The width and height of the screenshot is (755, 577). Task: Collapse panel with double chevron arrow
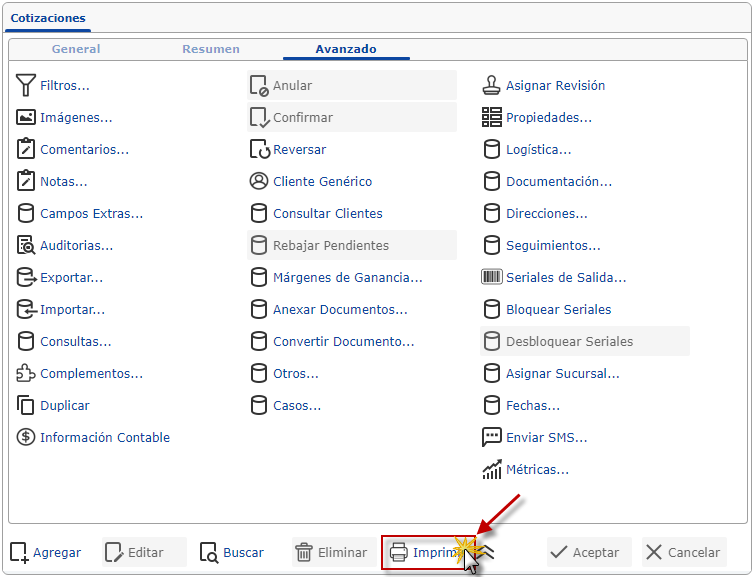pyautogui.click(x=487, y=552)
